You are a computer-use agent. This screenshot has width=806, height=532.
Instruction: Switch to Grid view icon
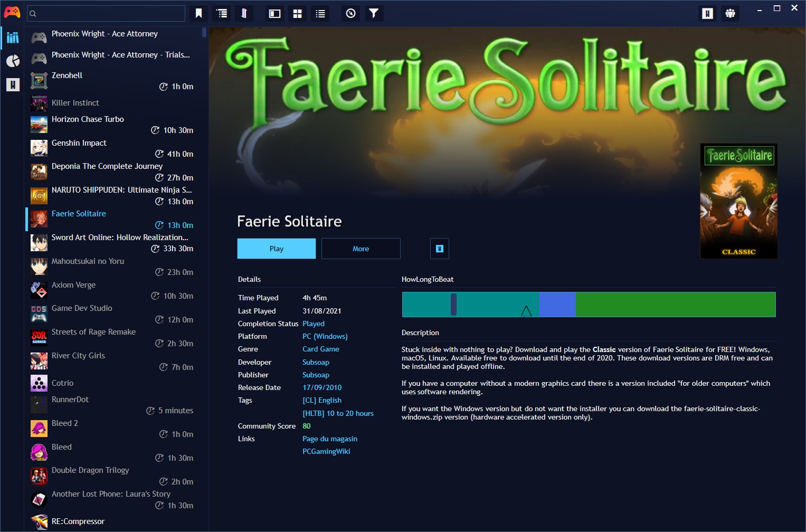[x=298, y=14]
